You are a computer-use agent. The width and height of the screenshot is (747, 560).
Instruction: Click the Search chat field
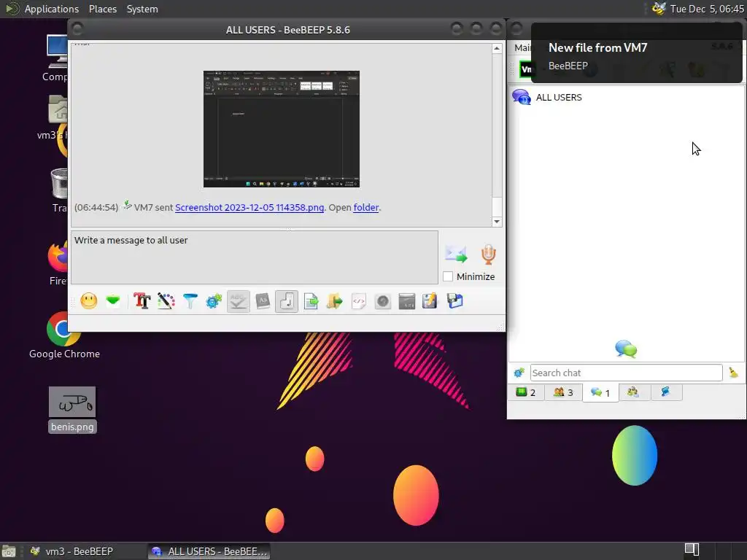click(x=626, y=373)
